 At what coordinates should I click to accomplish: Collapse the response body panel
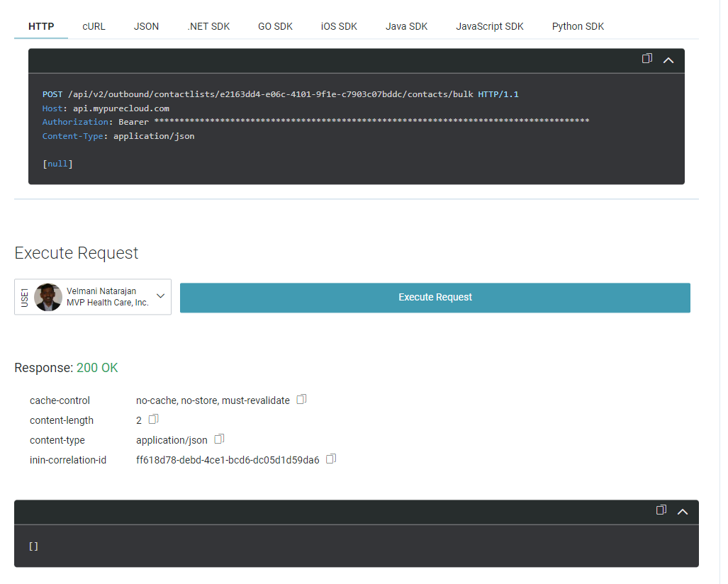pos(683,511)
